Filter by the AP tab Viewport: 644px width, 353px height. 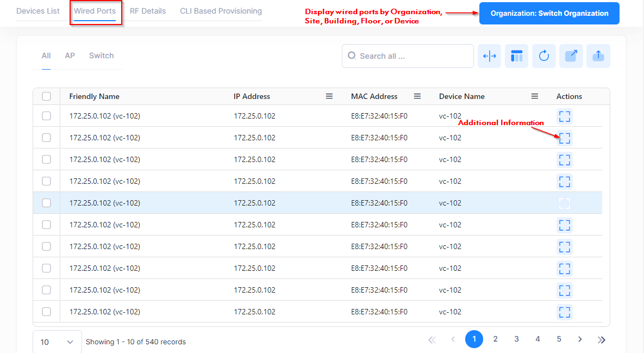[x=70, y=55]
